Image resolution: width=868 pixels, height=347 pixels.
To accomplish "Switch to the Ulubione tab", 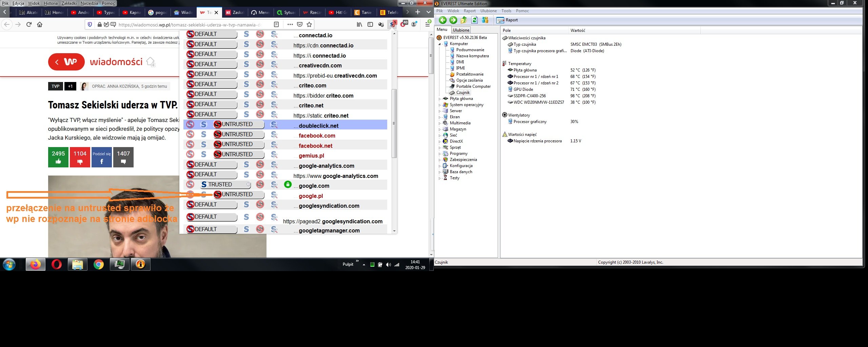I will pos(461,30).
